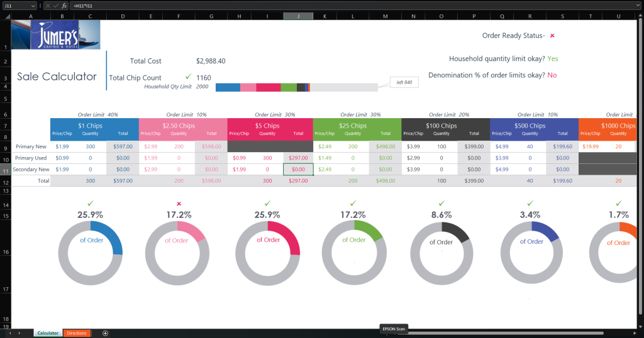Click the Select All corner triangle
The image size is (644, 338).
pyautogui.click(x=5, y=16)
